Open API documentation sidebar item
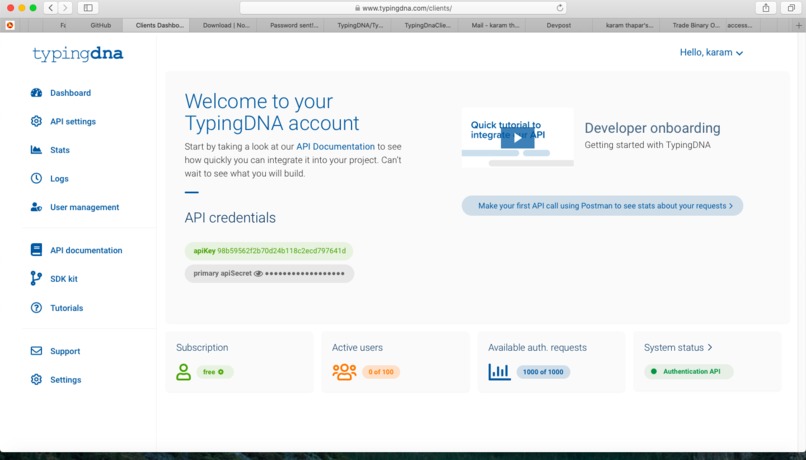Screen dimensions: 806x460 pyautogui.click(x=86, y=250)
